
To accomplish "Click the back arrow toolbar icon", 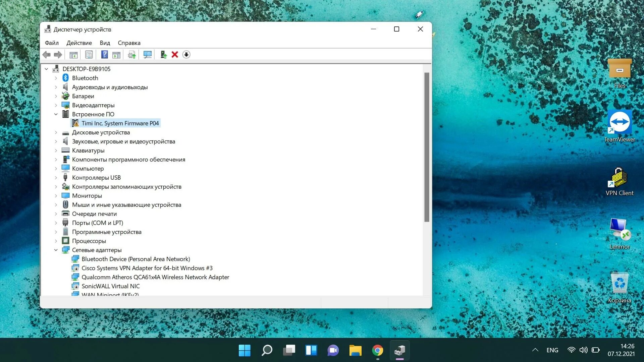I will click(47, 55).
